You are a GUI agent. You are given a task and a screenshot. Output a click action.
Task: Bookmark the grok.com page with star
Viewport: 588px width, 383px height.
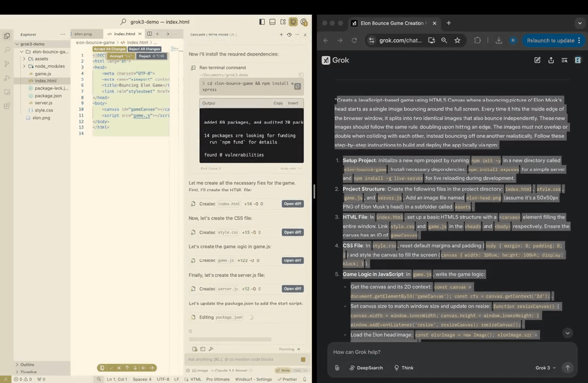tap(457, 40)
